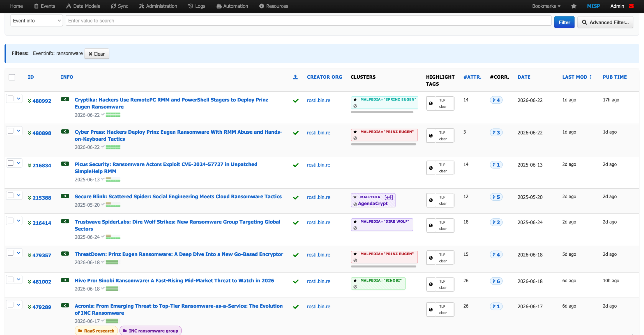Click the magnifier Advanced Filter button
Screen dimensions: 644x335
pos(605,22)
